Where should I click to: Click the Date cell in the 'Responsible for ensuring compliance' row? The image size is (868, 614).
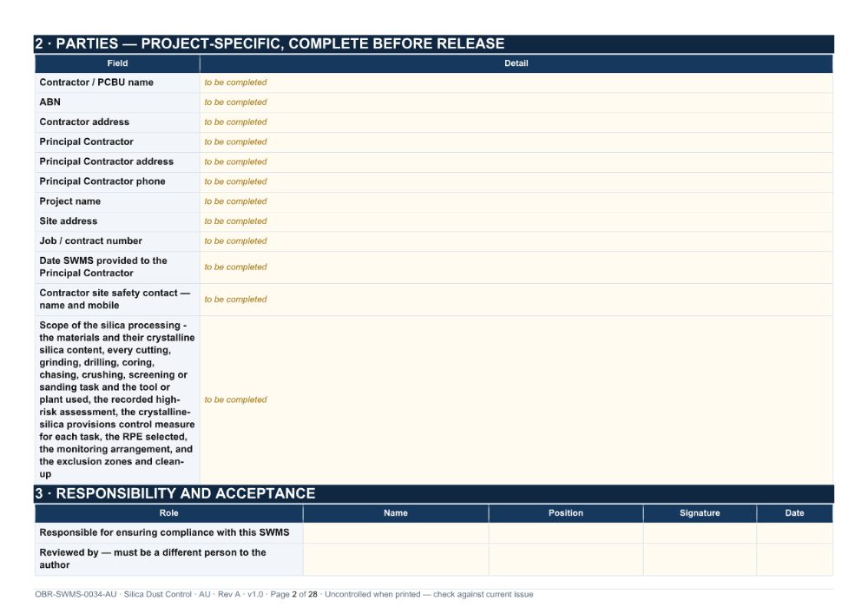(794, 533)
